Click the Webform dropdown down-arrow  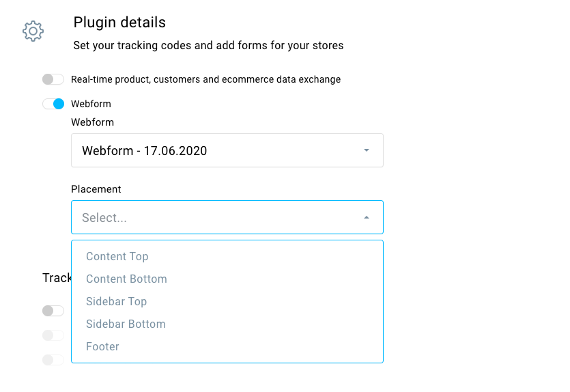367,150
